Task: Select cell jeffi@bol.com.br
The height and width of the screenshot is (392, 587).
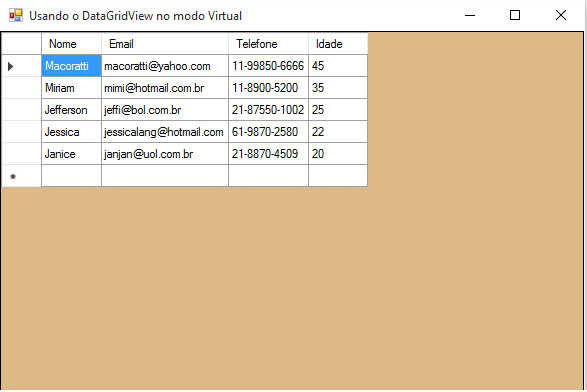Action: (165, 110)
